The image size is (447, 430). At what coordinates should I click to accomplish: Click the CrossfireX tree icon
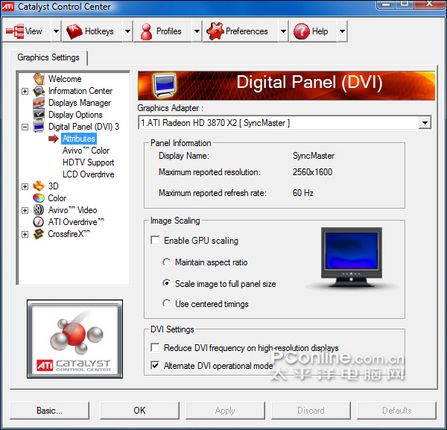[x=39, y=234]
